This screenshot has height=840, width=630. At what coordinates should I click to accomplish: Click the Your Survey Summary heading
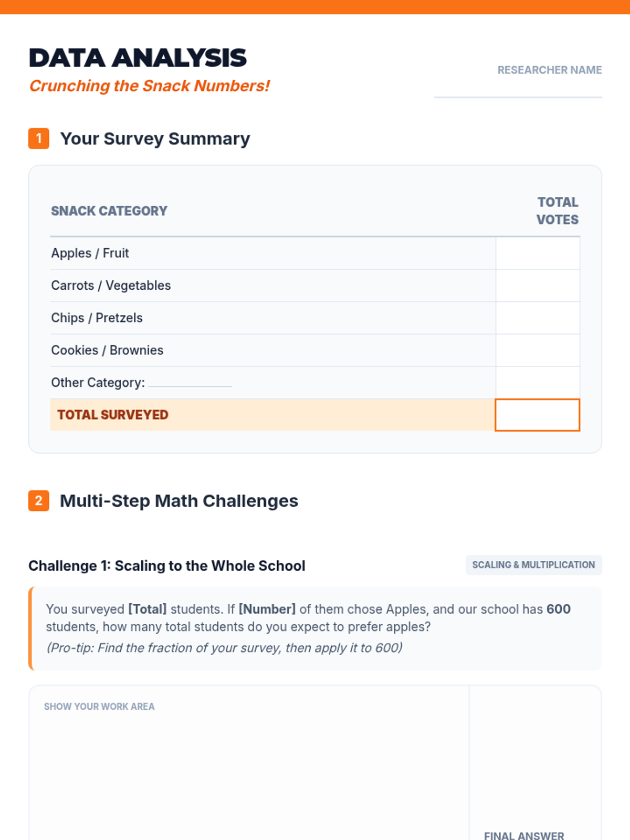coord(155,139)
